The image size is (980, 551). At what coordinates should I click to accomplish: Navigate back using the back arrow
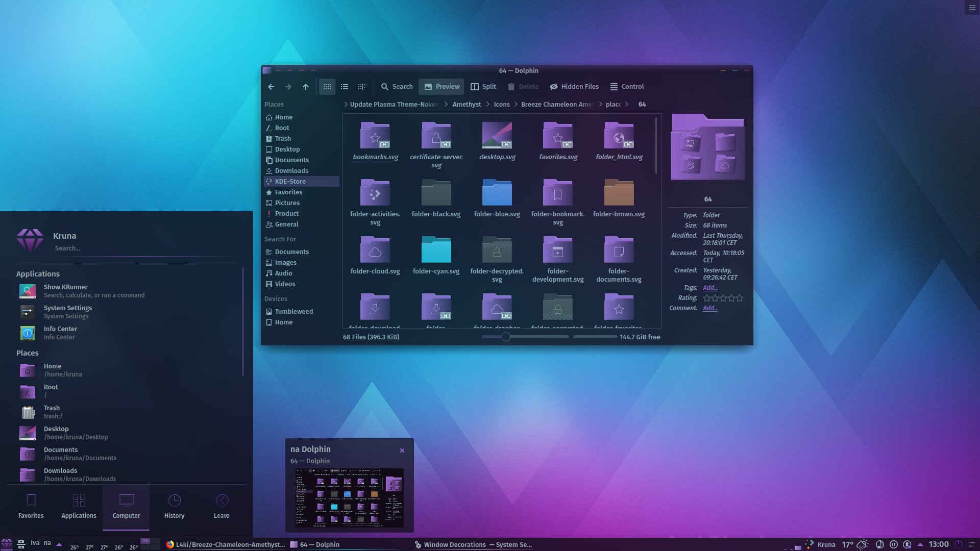(x=270, y=86)
